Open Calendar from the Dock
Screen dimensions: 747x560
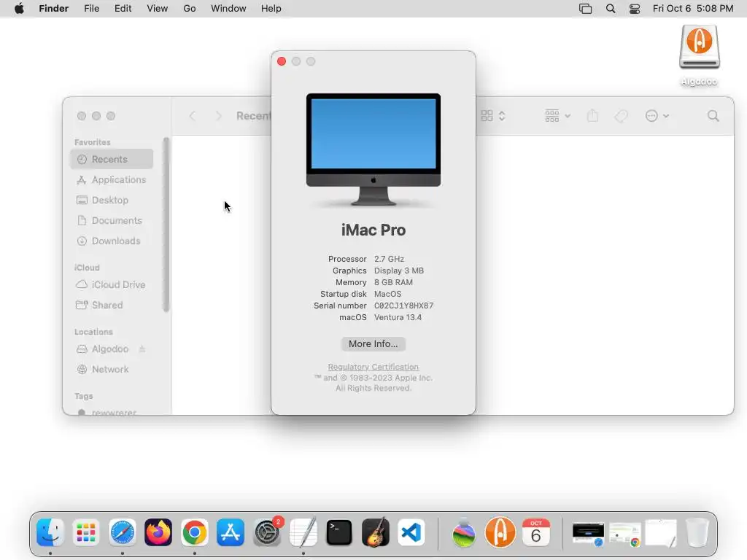click(x=536, y=532)
